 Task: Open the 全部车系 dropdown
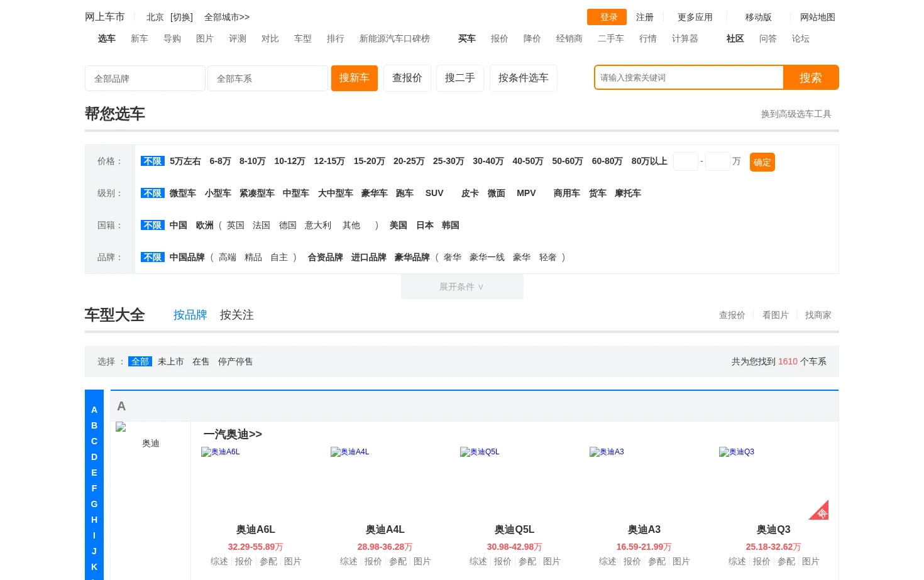coord(268,79)
